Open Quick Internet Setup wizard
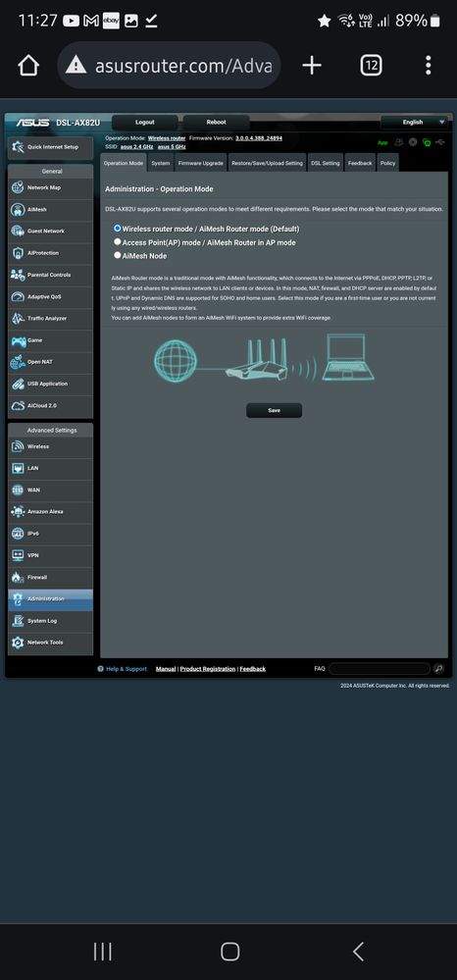The width and height of the screenshot is (457, 980). point(51,147)
